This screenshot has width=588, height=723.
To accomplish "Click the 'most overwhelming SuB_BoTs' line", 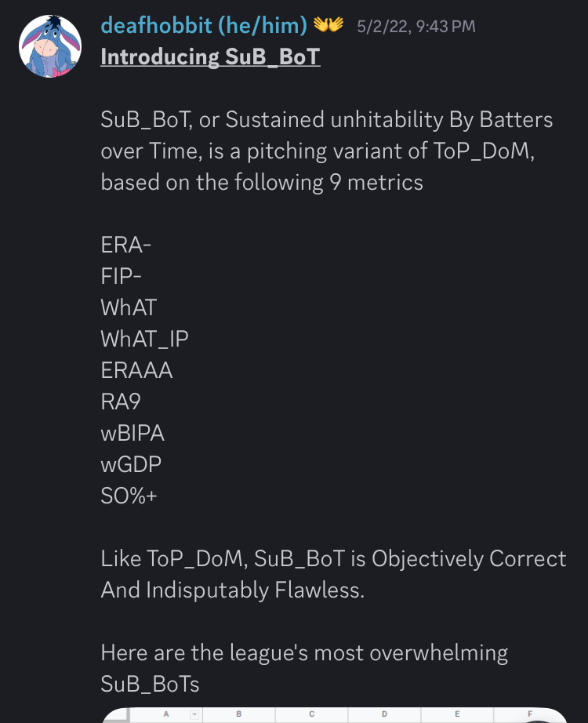I will coord(304,668).
